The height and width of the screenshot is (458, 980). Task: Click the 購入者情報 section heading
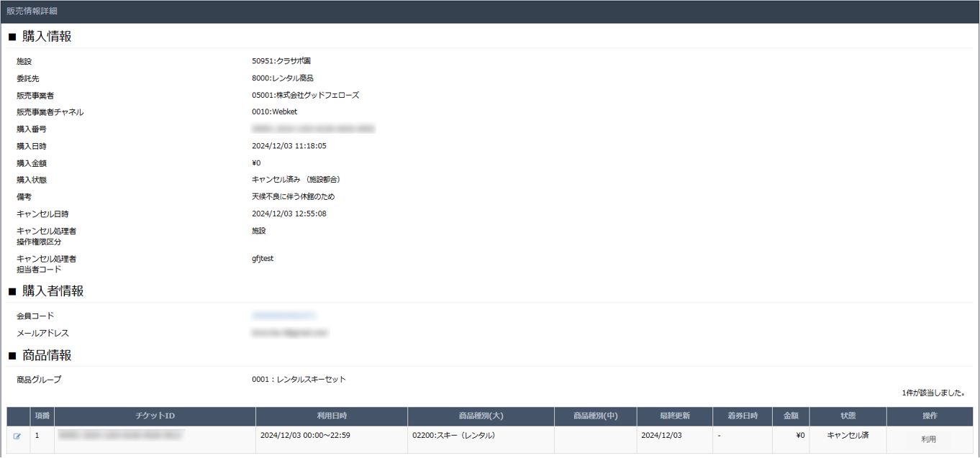[x=52, y=291]
